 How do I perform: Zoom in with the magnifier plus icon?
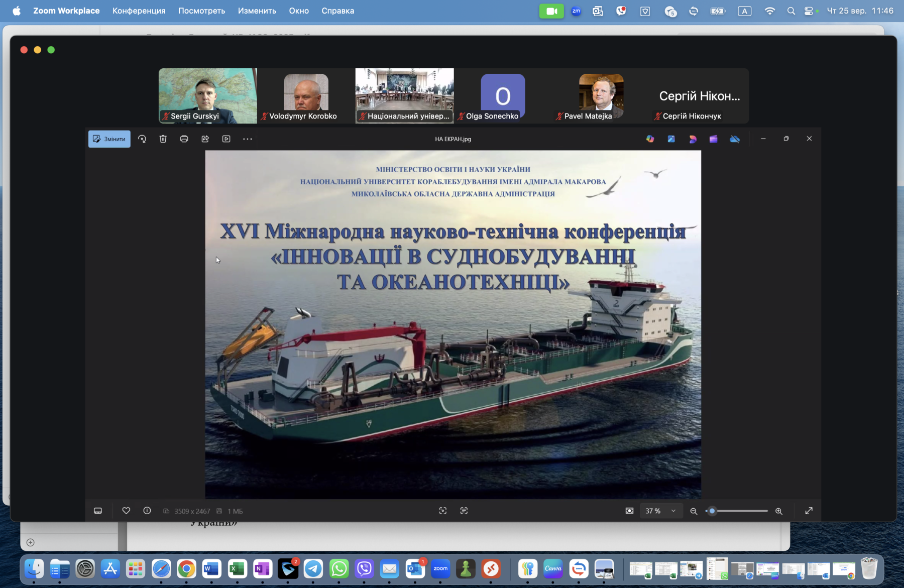pos(779,511)
